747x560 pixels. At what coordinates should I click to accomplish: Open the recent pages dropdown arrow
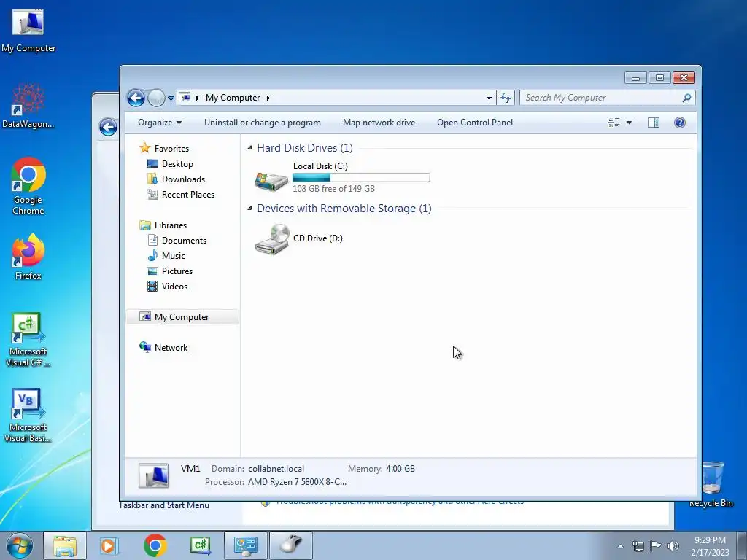tap(171, 98)
